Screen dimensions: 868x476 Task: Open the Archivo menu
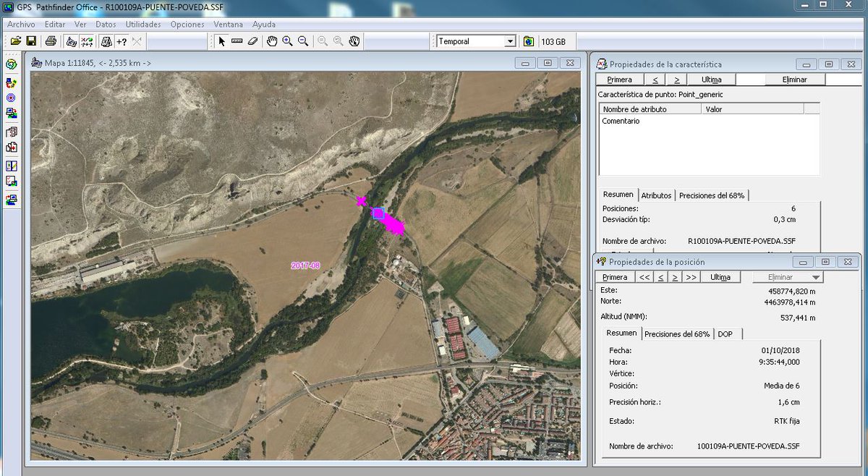(21, 24)
